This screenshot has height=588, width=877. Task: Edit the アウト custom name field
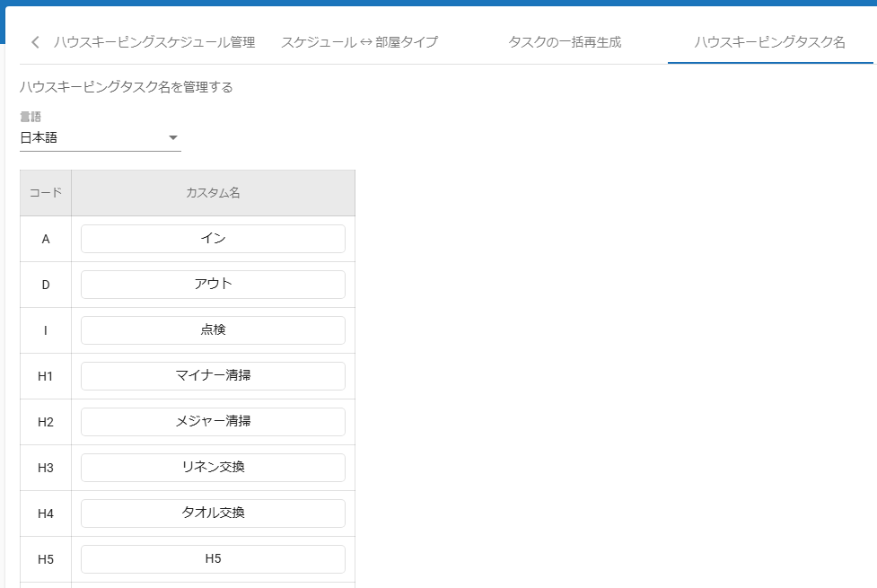213,285
